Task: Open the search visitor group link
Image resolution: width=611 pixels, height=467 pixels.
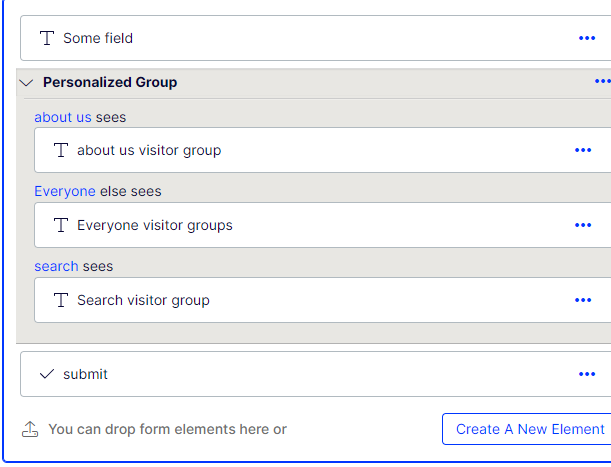Action: click(56, 266)
